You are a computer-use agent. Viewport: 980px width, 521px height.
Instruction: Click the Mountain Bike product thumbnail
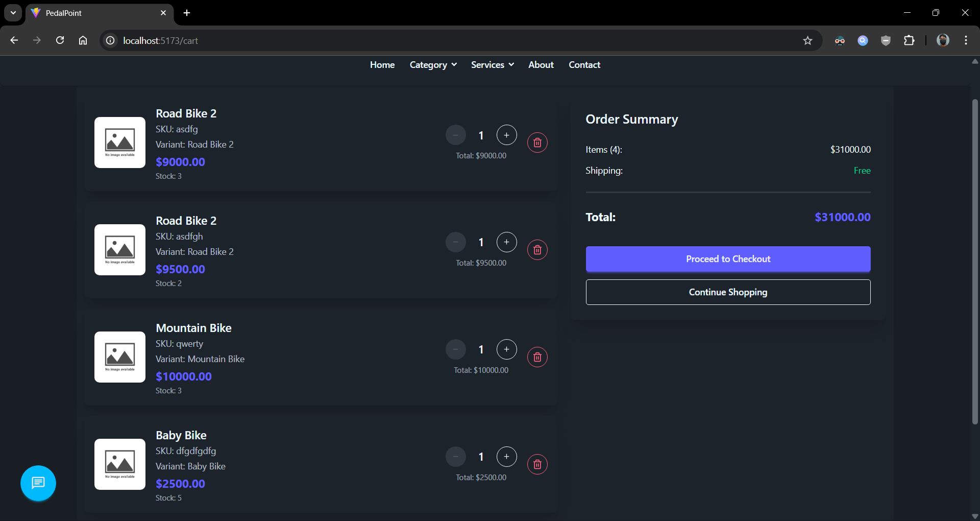[x=120, y=357]
